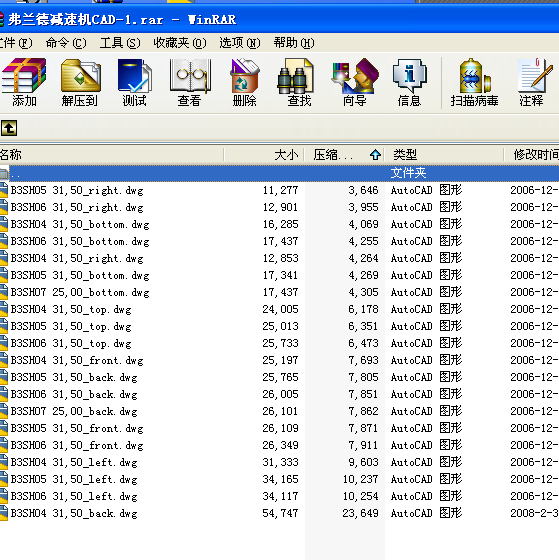This screenshot has width=559, height=560.
Task: Select B3SH05 31,50_left.dwg
Action: tap(74, 479)
